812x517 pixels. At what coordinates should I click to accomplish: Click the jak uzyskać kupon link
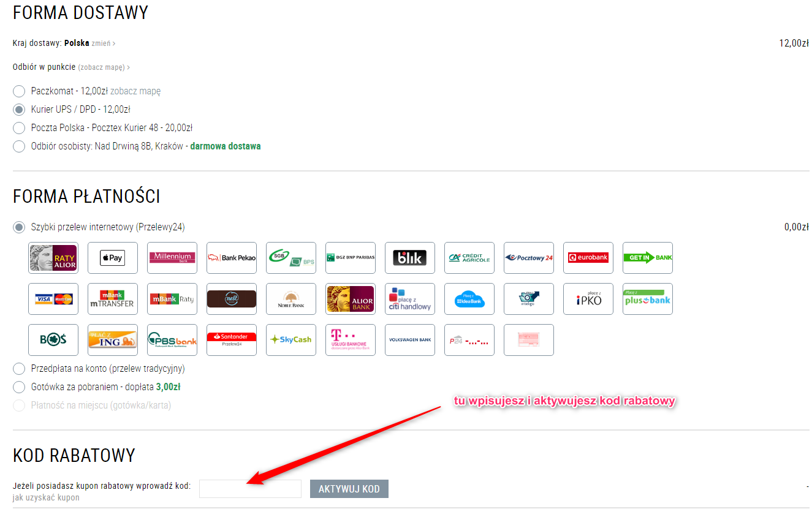point(46,497)
